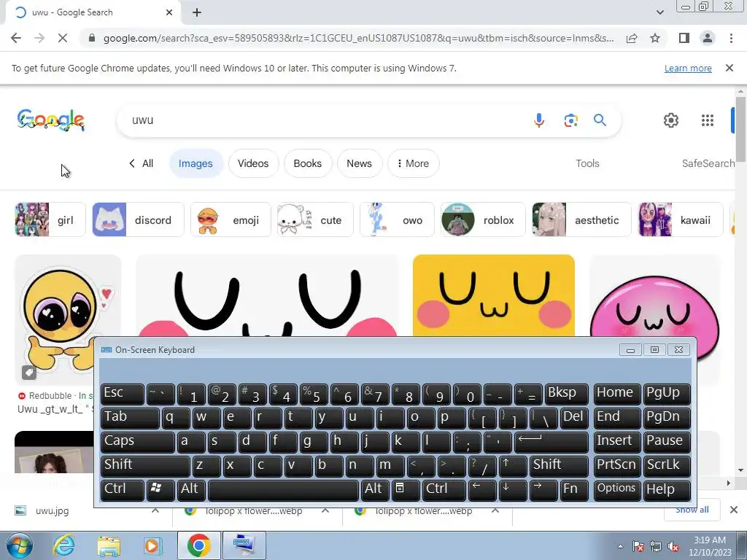This screenshot has height=560, width=747.
Task: Expand uwu.jpg download options arrow
Action: 155,510
